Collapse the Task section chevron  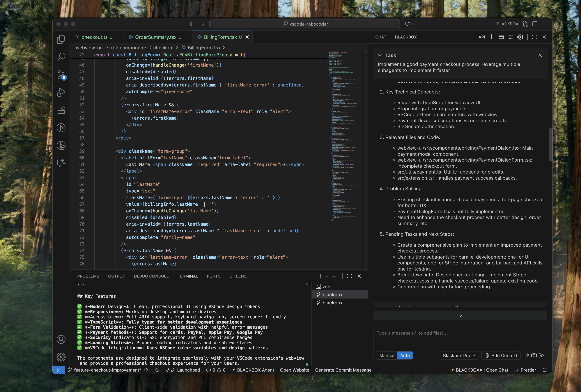click(380, 55)
